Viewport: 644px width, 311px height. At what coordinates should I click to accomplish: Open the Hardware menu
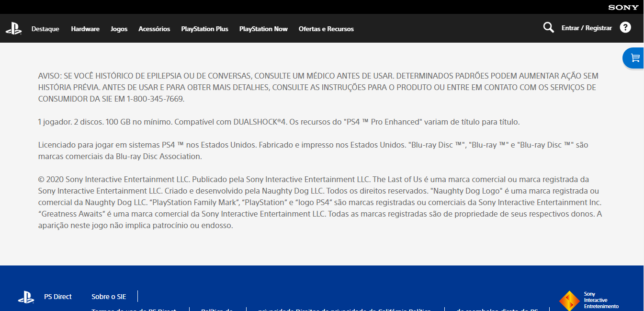(85, 29)
